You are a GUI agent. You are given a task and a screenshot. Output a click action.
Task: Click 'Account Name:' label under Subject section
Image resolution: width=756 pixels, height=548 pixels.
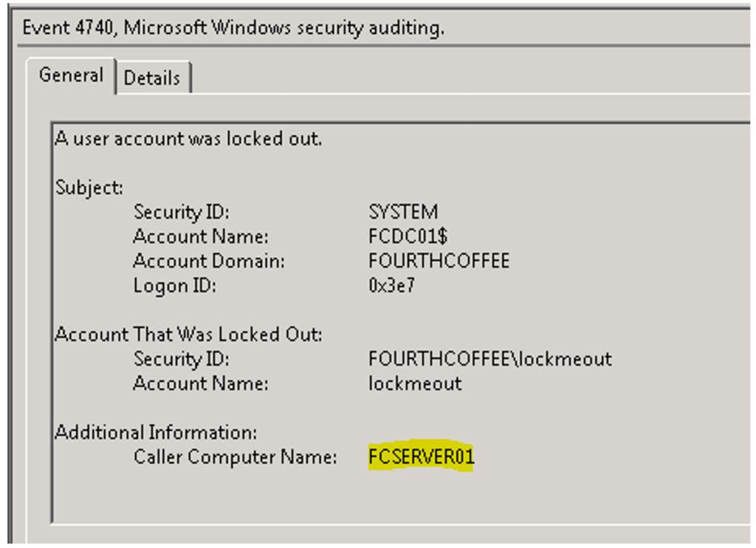coord(201,236)
